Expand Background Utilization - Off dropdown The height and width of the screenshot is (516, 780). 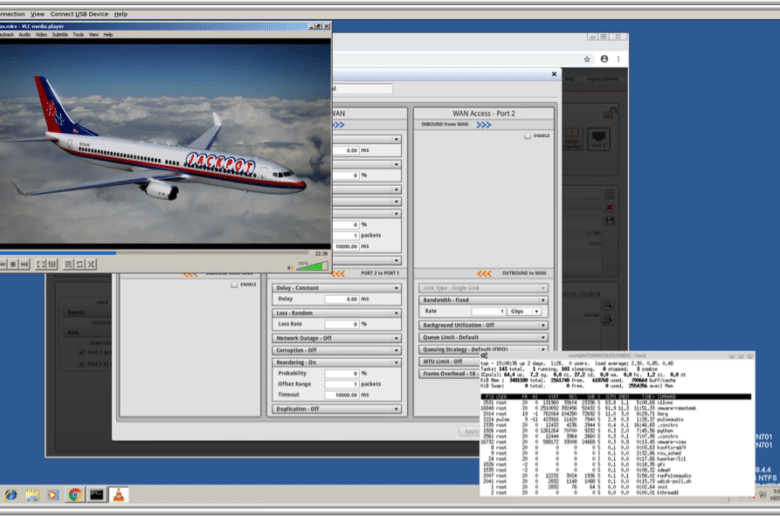pos(484,325)
